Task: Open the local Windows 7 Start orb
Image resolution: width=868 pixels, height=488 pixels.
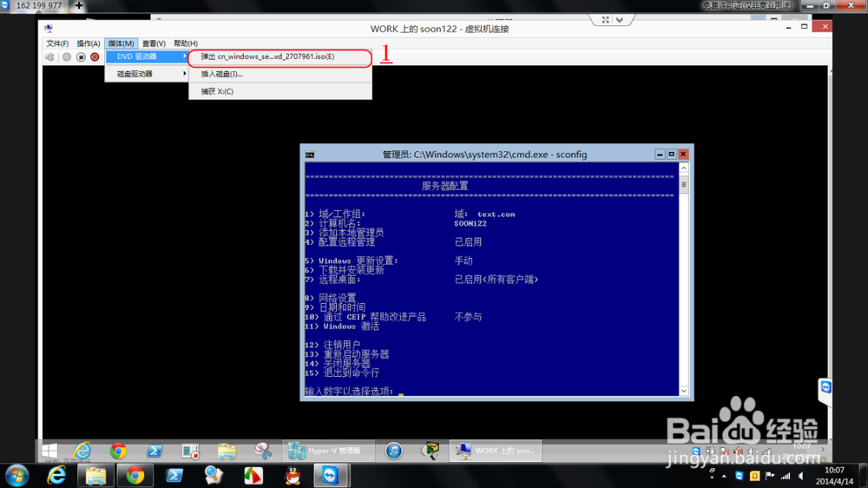Action: 17,476
